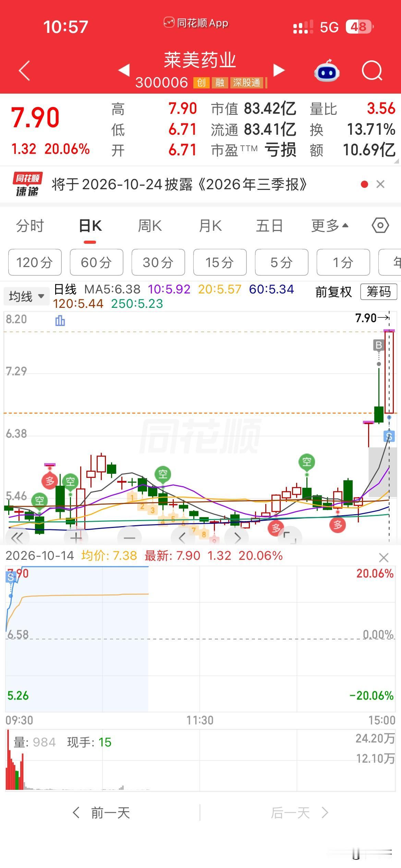401x868 pixels.
Task: Expand the 更多 period menu
Action: 330,226
